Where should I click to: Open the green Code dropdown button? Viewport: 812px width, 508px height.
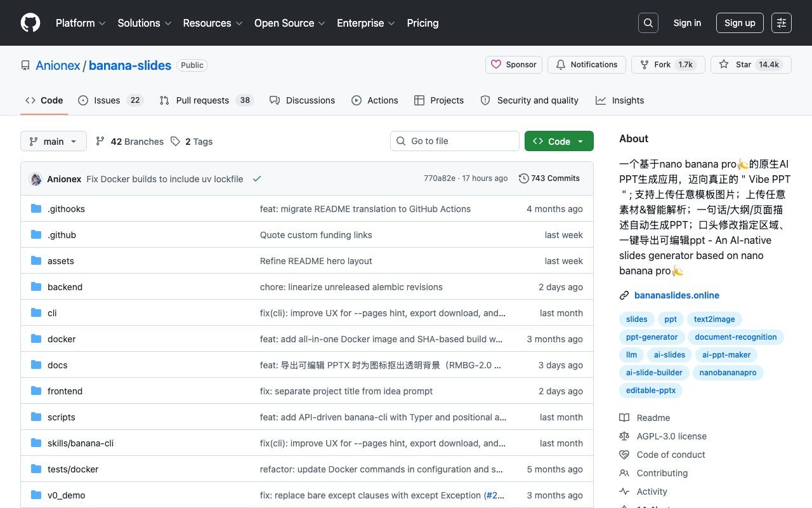(x=559, y=141)
